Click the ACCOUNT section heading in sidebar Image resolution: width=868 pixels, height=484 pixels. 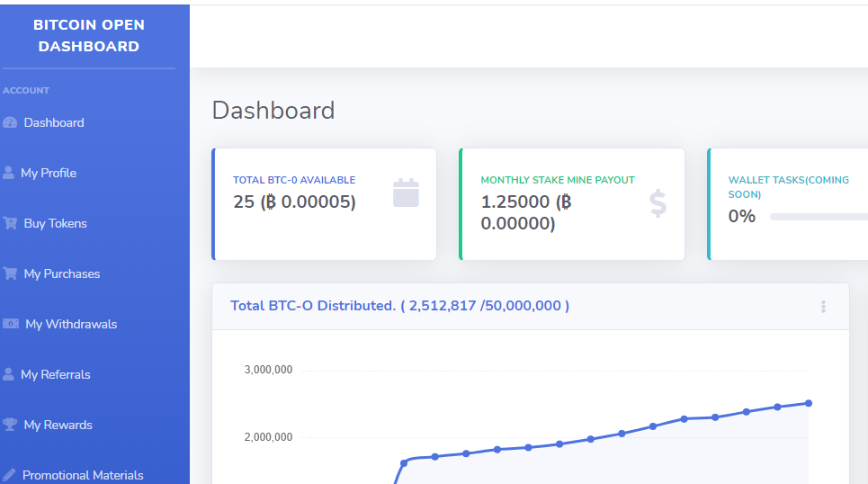tap(26, 90)
